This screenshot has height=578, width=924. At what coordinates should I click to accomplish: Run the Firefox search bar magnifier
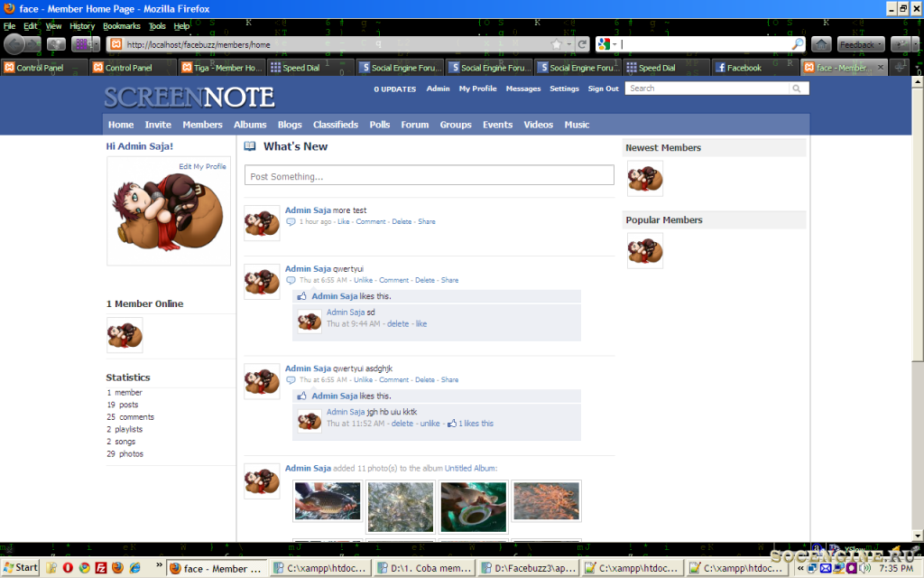click(x=798, y=44)
